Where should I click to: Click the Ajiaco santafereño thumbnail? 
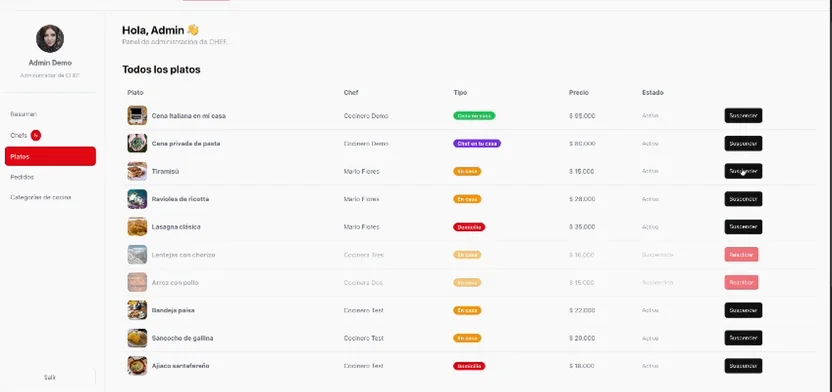(x=137, y=366)
